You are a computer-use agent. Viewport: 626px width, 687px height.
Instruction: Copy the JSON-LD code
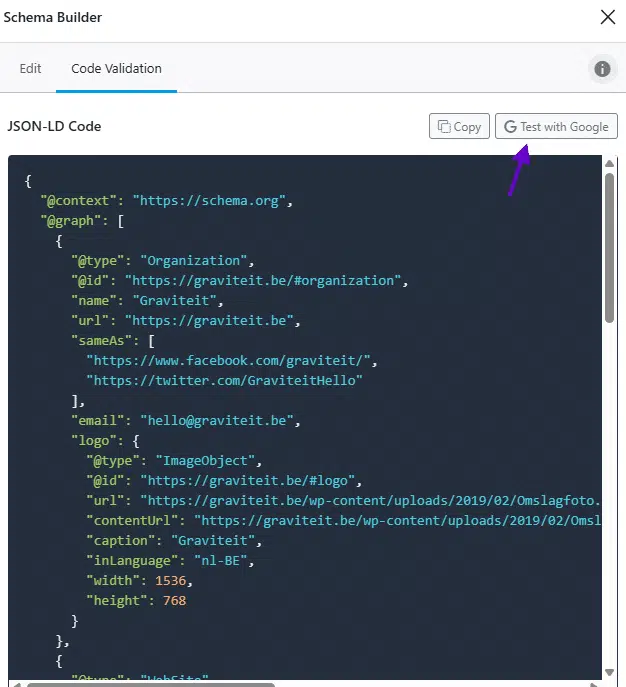tap(459, 126)
